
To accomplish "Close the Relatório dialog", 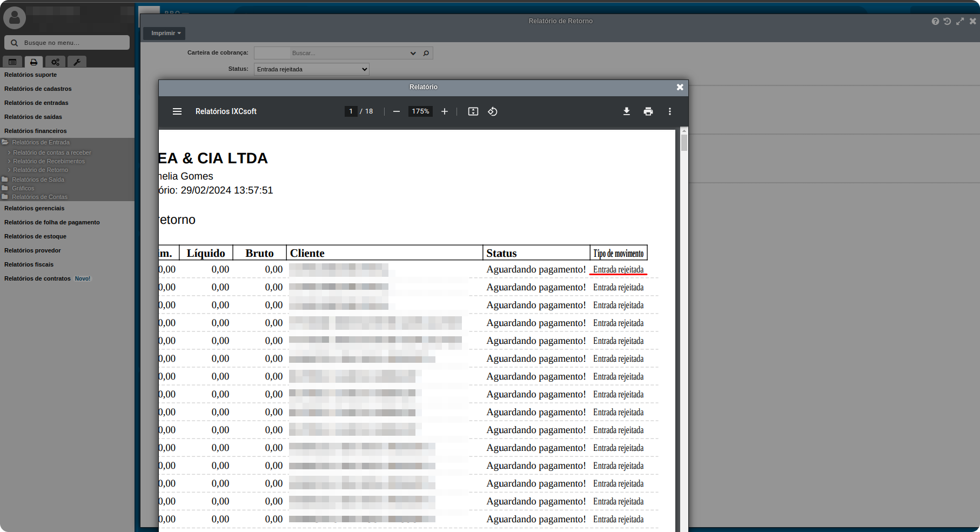I will click(680, 87).
